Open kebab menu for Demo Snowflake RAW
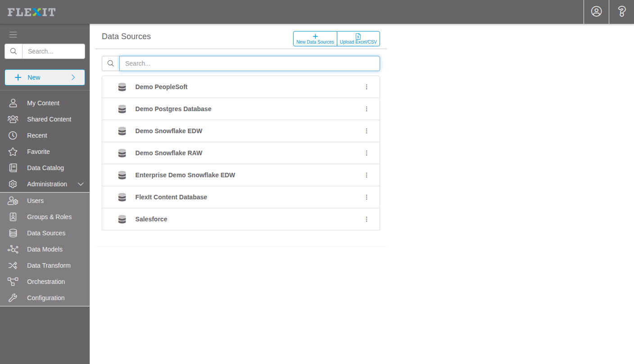Viewport: 634px width, 364px height. pos(367,153)
